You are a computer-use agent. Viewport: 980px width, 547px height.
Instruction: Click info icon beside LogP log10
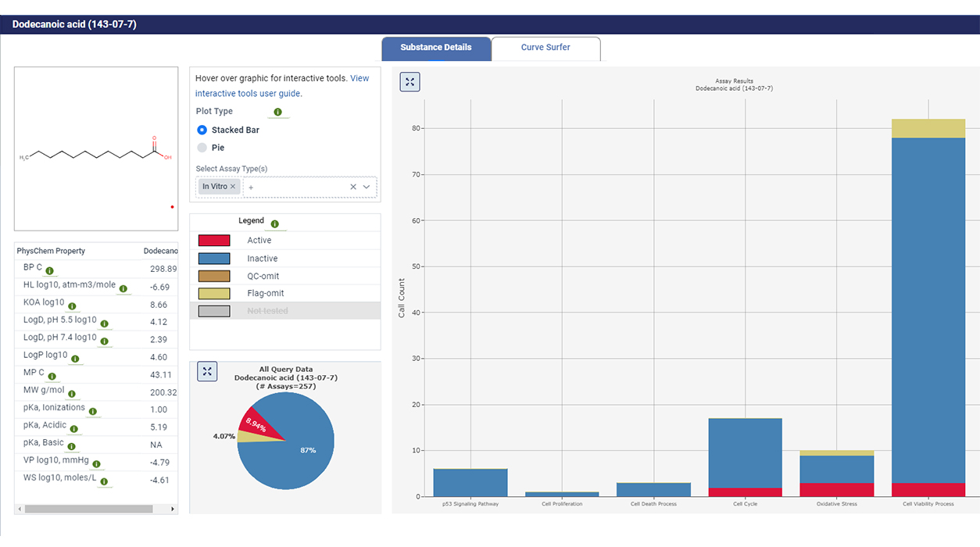[75, 359]
